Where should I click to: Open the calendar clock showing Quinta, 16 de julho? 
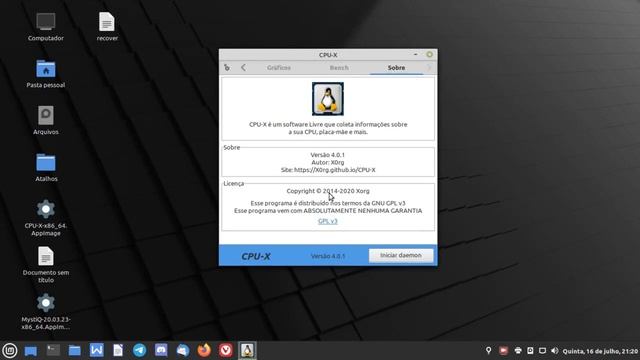coord(600,351)
